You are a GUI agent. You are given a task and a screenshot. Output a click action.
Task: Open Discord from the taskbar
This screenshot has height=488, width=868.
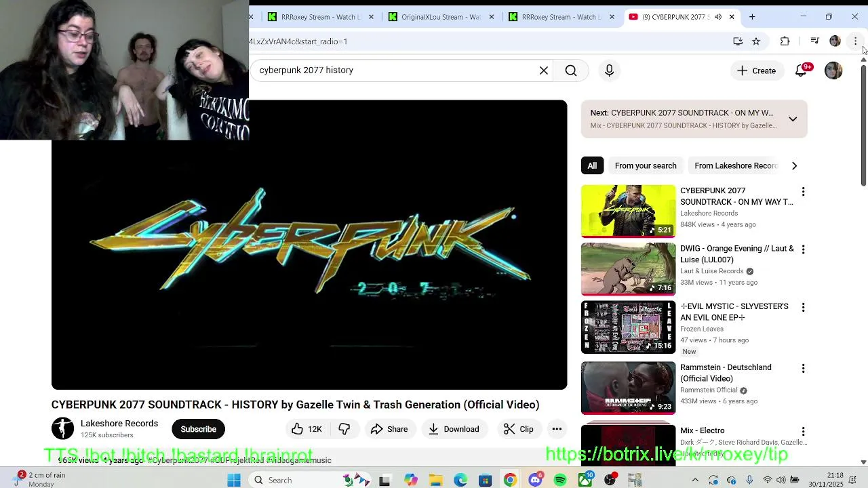click(x=536, y=480)
